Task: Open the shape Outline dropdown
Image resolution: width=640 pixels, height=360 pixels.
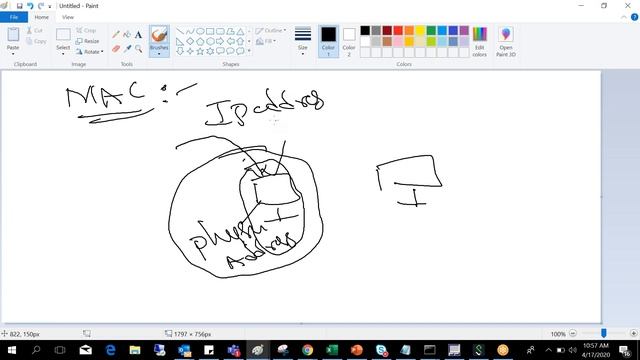Action: (271, 31)
